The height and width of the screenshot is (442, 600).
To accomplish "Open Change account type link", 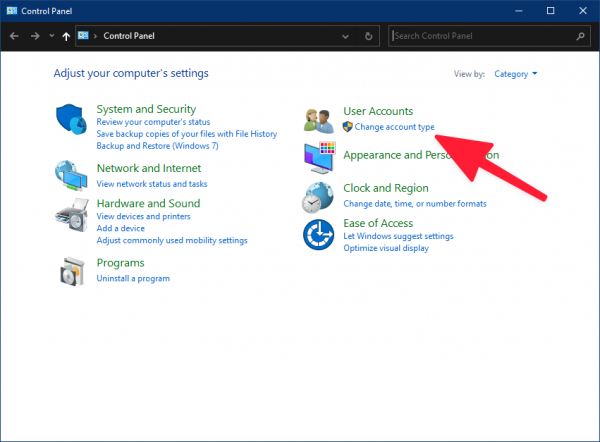I will 394,127.
